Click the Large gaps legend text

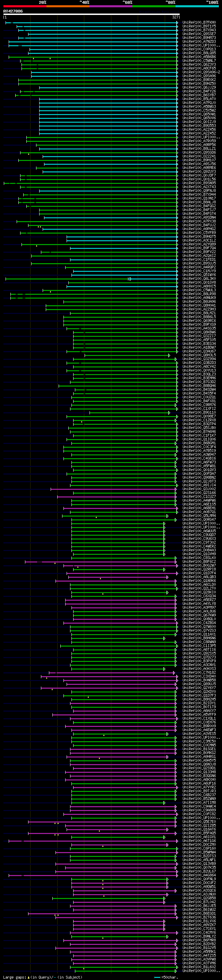pos(15,977)
